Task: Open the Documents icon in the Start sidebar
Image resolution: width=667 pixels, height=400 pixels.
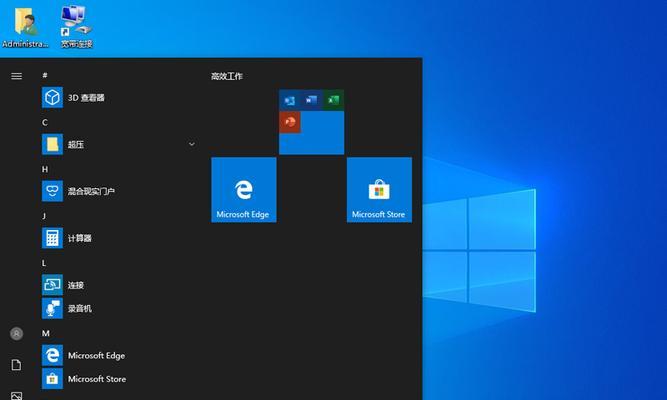Action: point(17,365)
